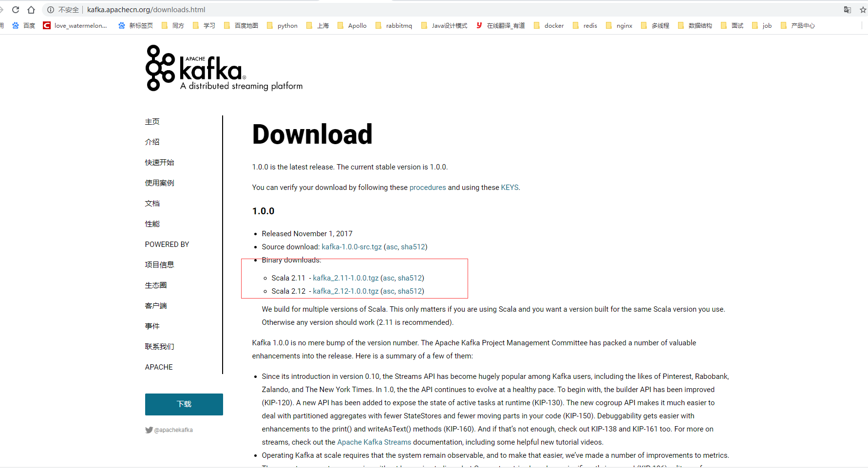Image resolution: width=868 pixels, height=469 pixels.
Task: Expand the Java设计模式 bookmarks folder
Action: coord(448,25)
